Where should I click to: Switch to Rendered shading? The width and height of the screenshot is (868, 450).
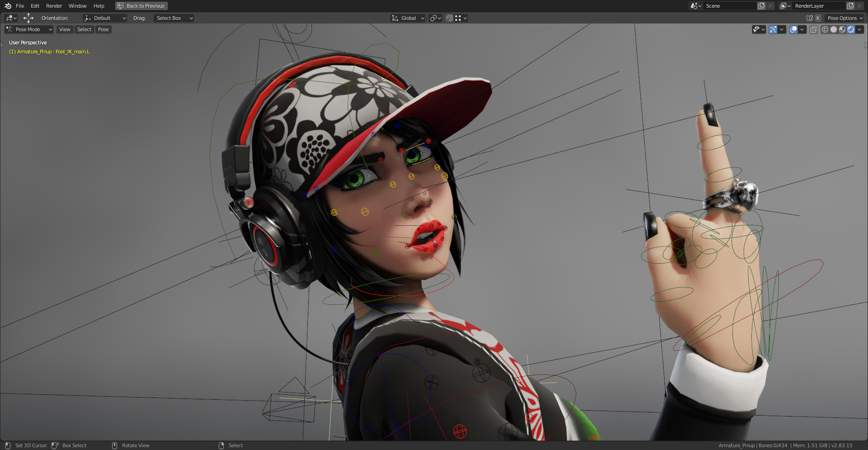click(x=851, y=29)
